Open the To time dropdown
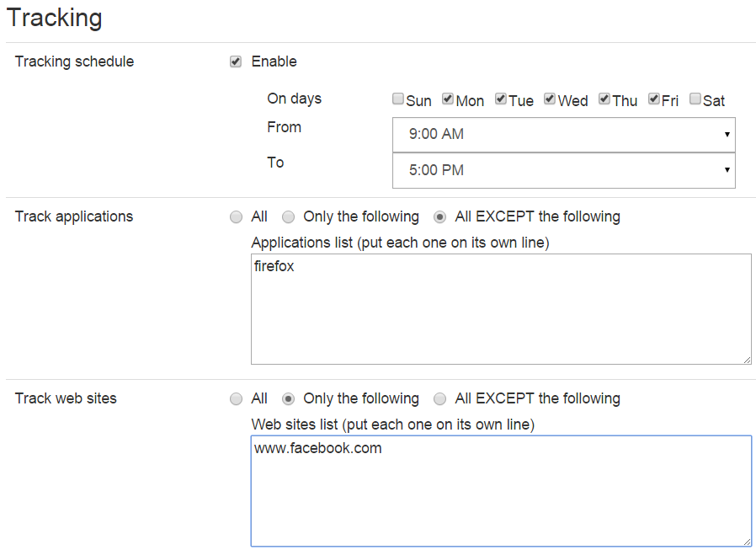 (563, 170)
